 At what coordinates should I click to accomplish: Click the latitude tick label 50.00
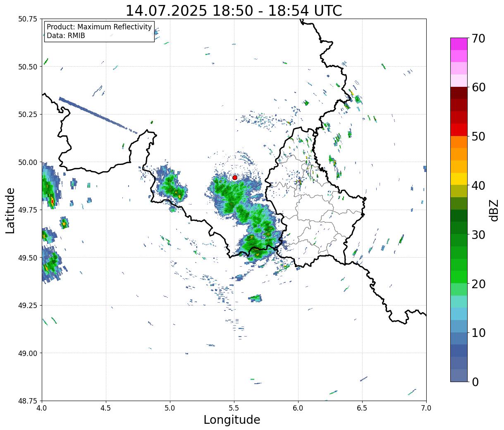[x=28, y=162]
